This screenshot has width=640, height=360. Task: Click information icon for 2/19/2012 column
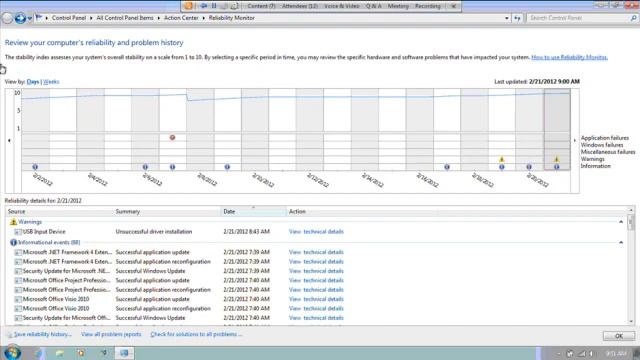tap(502, 167)
